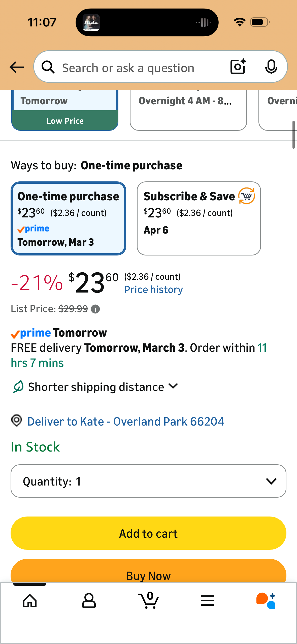Open the account profile icon

click(x=89, y=601)
